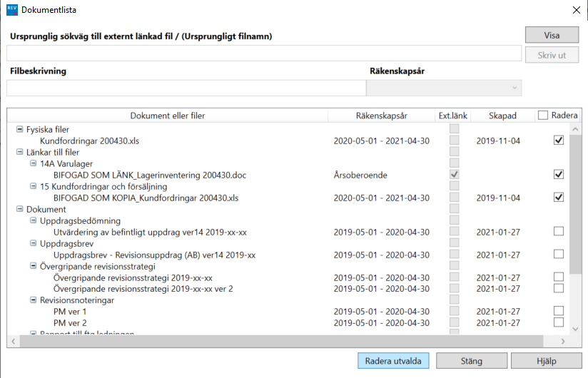Collapse the Länkar till filer node

[19, 152]
